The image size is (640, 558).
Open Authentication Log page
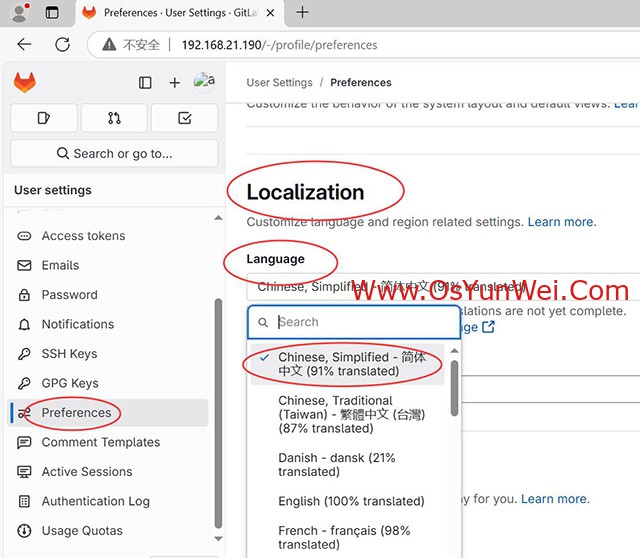pyautogui.click(x=96, y=501)
